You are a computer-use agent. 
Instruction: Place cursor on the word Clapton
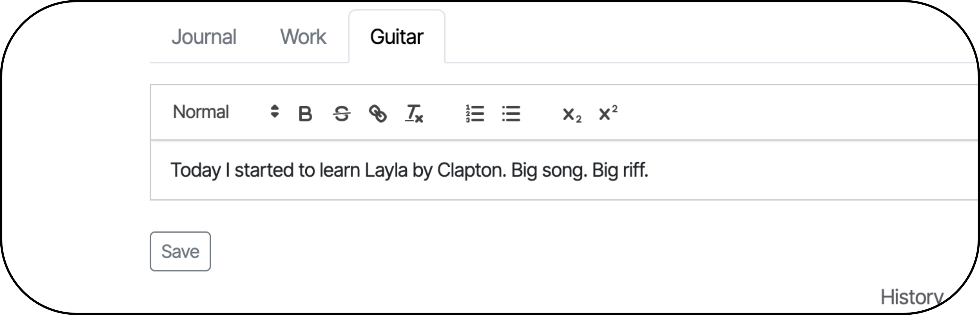(x=471, y=170)
